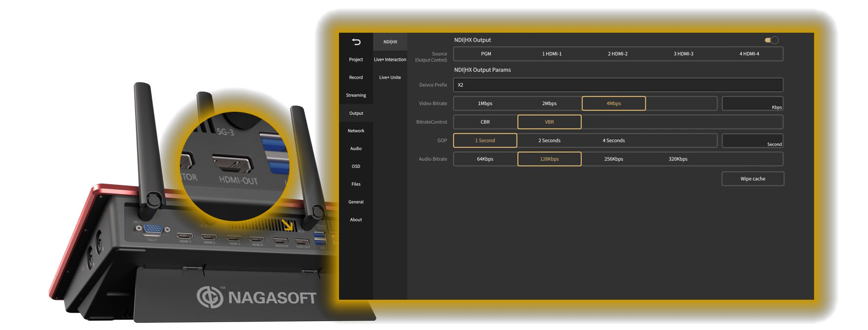Viewport: 868px width, 330px height.
Task: Go to Streaming settings
Action: [x=356, y=95]
